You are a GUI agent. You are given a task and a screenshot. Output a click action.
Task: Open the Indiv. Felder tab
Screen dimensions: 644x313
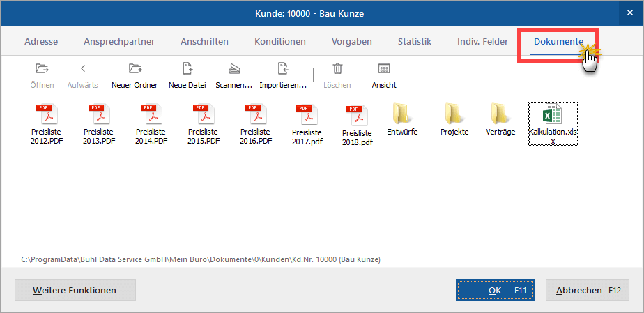click(x=482, y=42)
